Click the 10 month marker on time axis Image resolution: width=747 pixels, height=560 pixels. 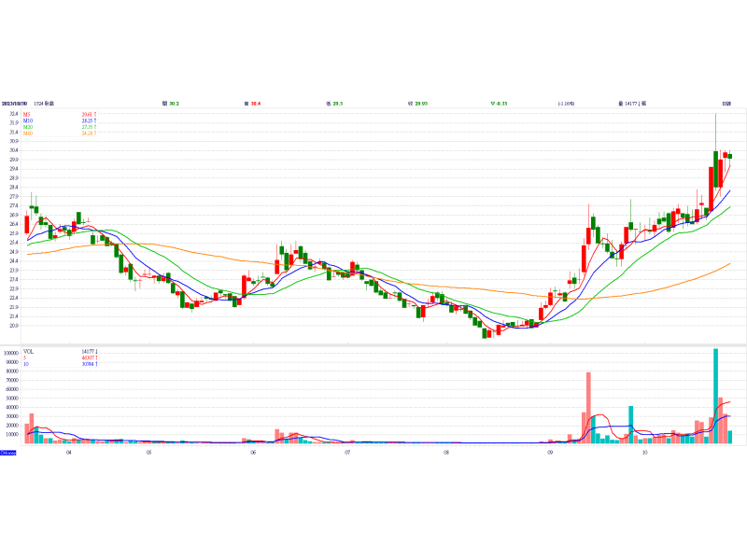pos(644,454)
